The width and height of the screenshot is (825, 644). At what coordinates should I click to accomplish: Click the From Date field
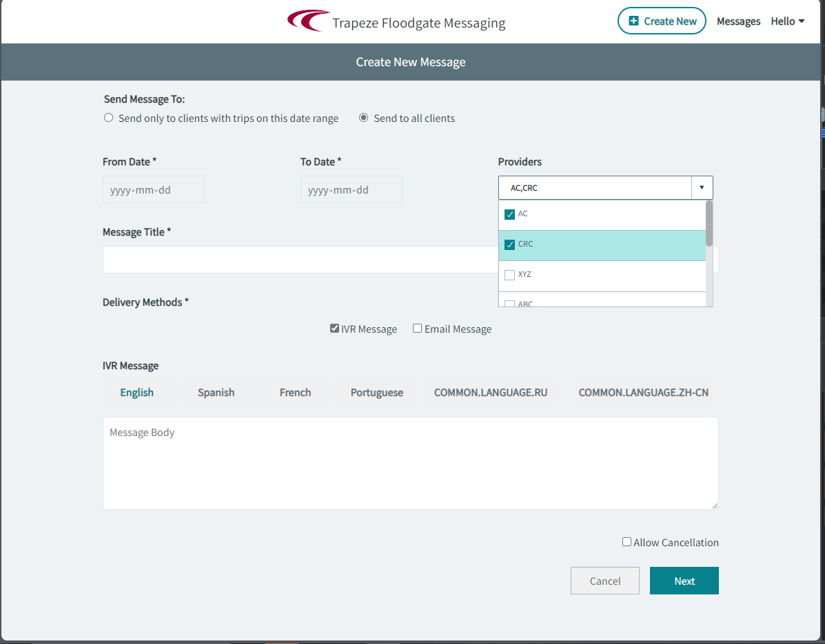[153, 189]
